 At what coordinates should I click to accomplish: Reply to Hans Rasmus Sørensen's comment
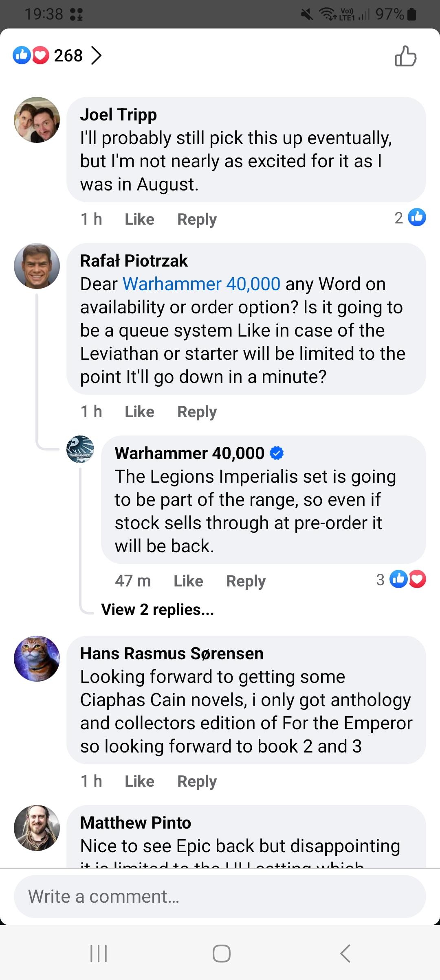[x=197, y=781]
